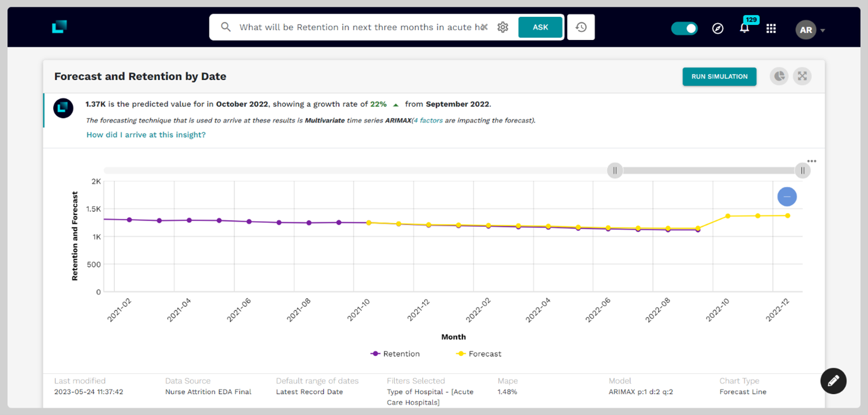Click the '1.48%' Mape value
Viewport: 868px width, 415px height.
[x=507, y=392]
